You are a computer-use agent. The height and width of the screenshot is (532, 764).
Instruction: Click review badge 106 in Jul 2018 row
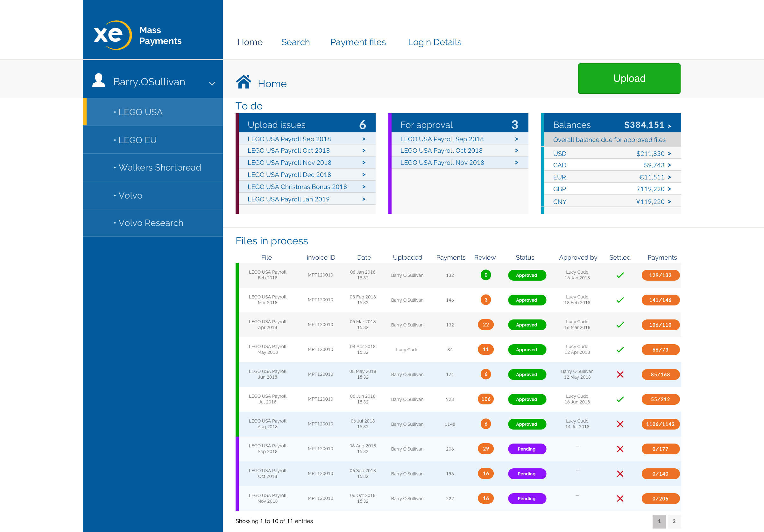485,399
